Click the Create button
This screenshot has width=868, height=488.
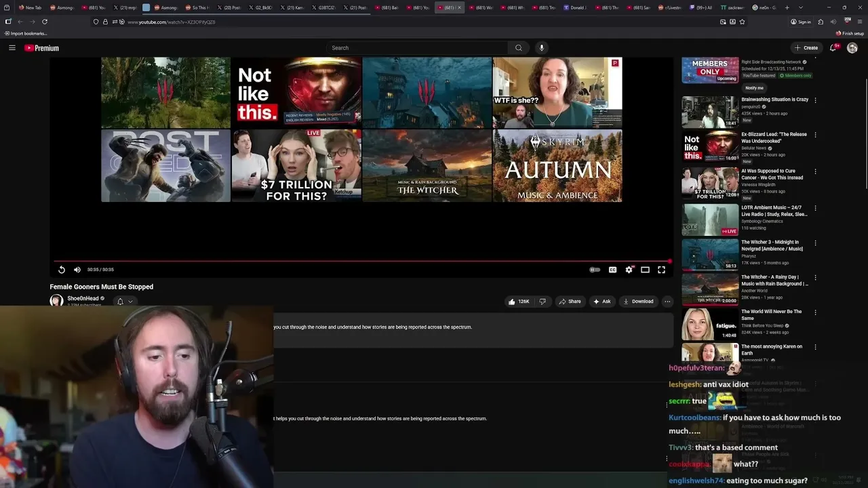(806, 48)
